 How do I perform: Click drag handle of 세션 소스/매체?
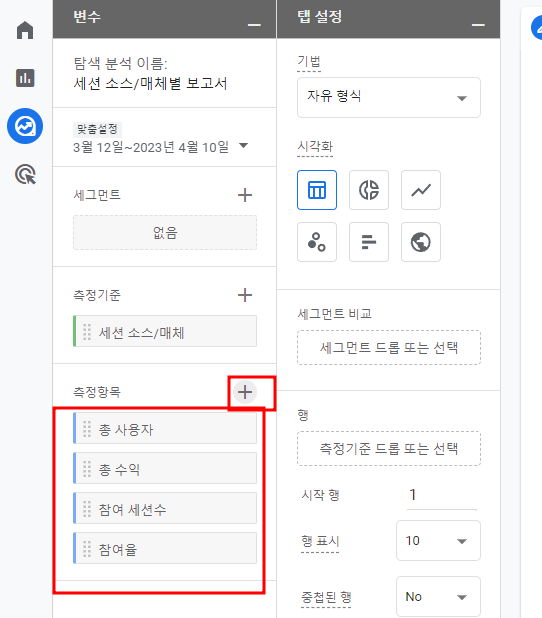(87, 332)
